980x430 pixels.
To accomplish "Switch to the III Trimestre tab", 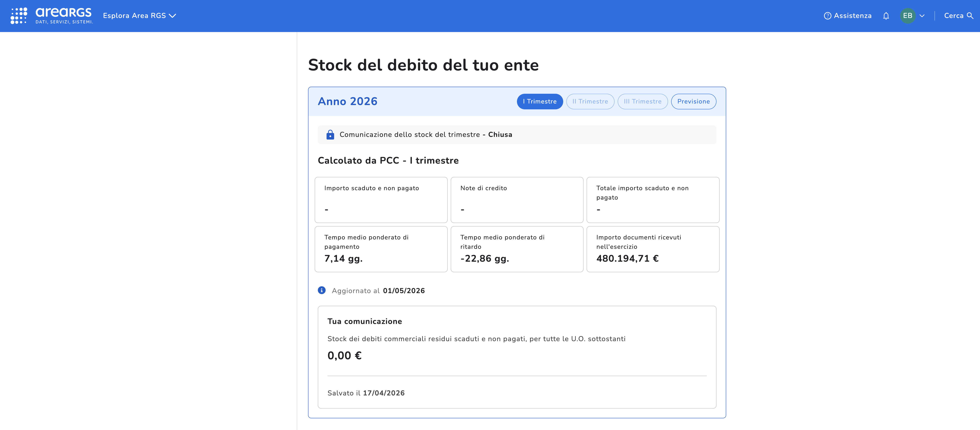I will [x=642, y=102].
